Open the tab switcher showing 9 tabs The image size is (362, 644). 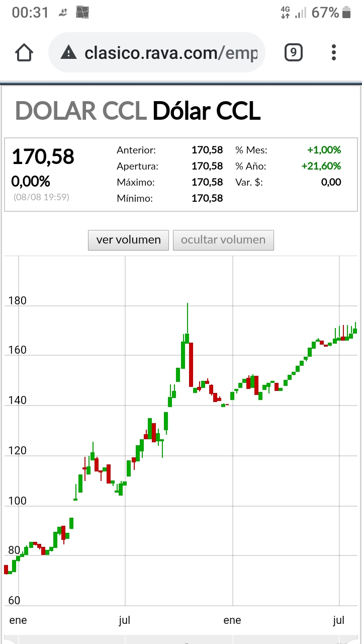[294, 52]
